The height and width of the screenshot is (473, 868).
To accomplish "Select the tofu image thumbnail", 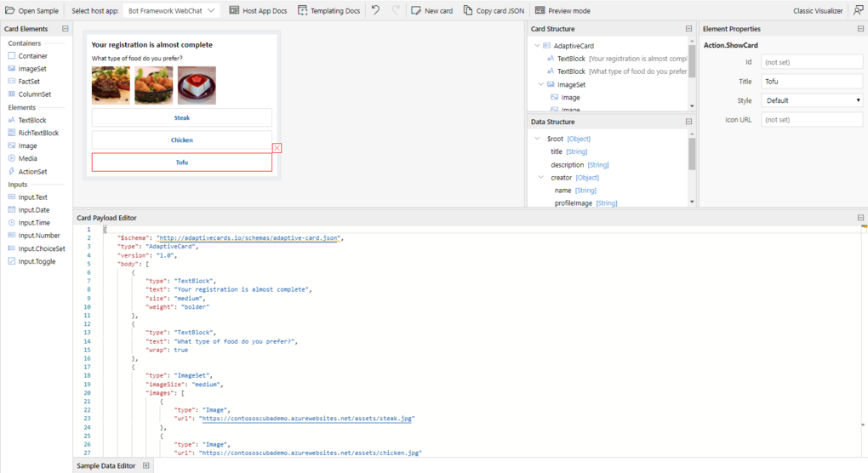I will tap(197, 85).
